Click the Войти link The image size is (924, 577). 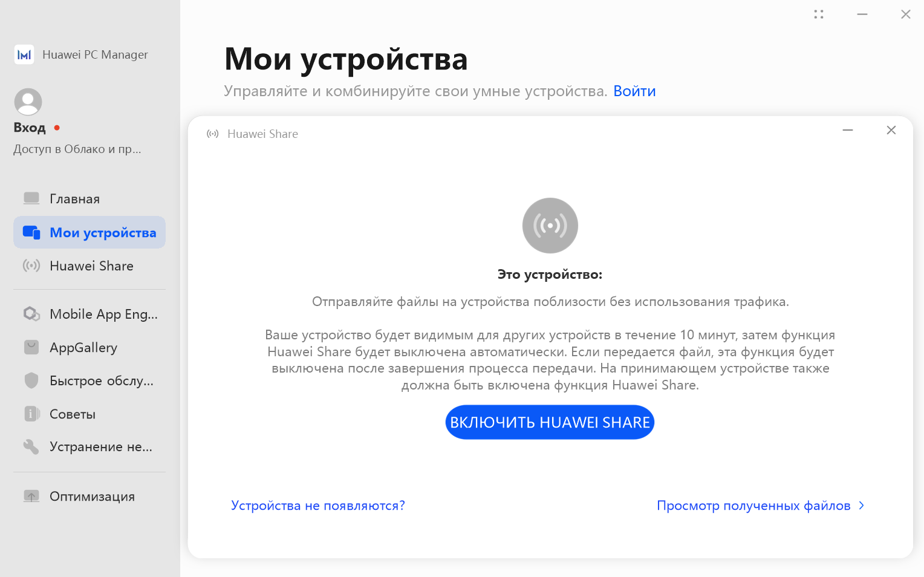634,91
